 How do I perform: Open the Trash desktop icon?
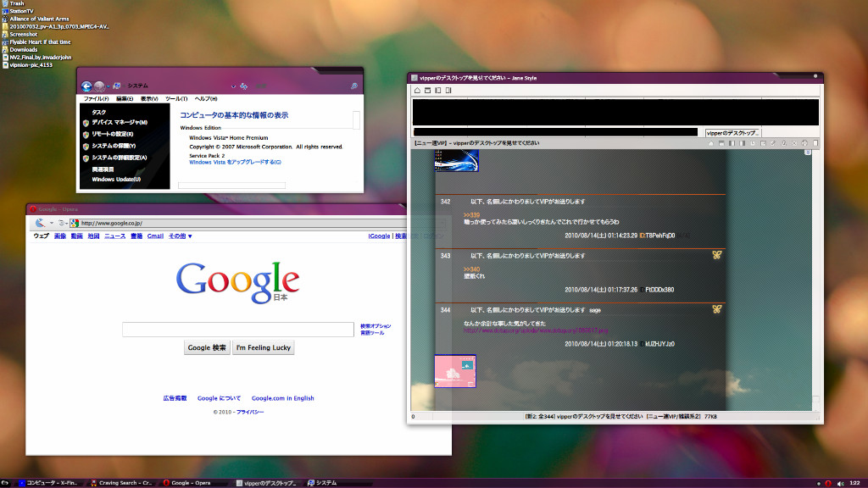coord(14,3)
